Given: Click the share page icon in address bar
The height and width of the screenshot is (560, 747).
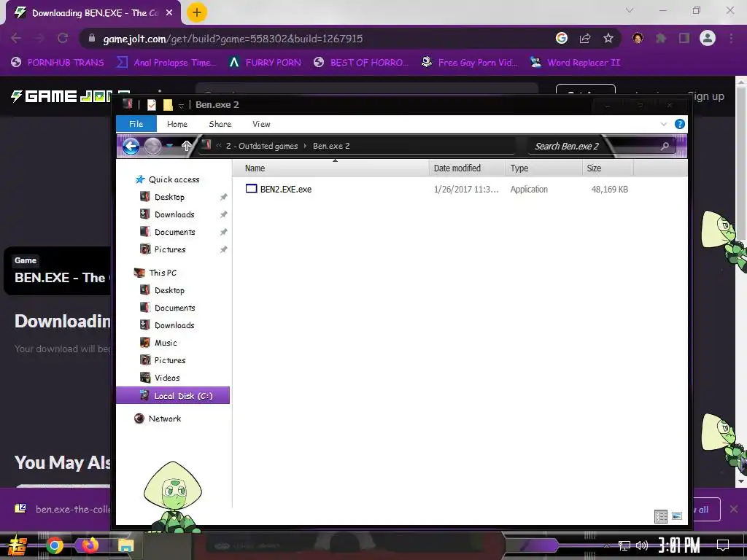Looking at the screenshot, I should [585, 38].
